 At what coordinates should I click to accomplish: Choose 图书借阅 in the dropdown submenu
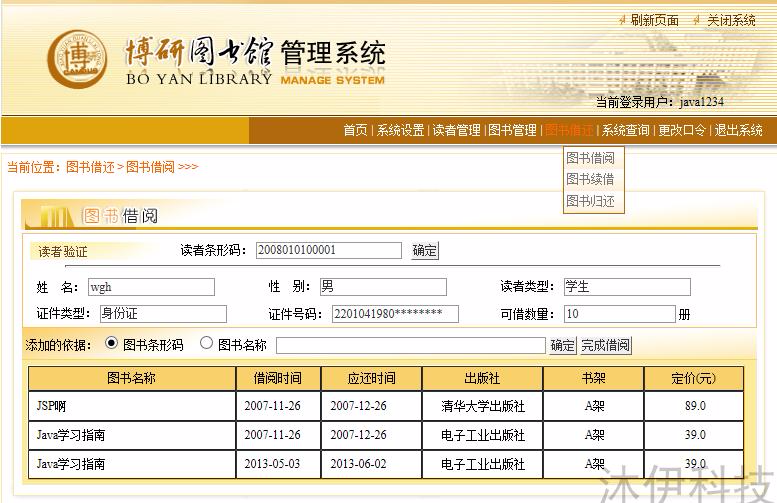tap(590, 158)
